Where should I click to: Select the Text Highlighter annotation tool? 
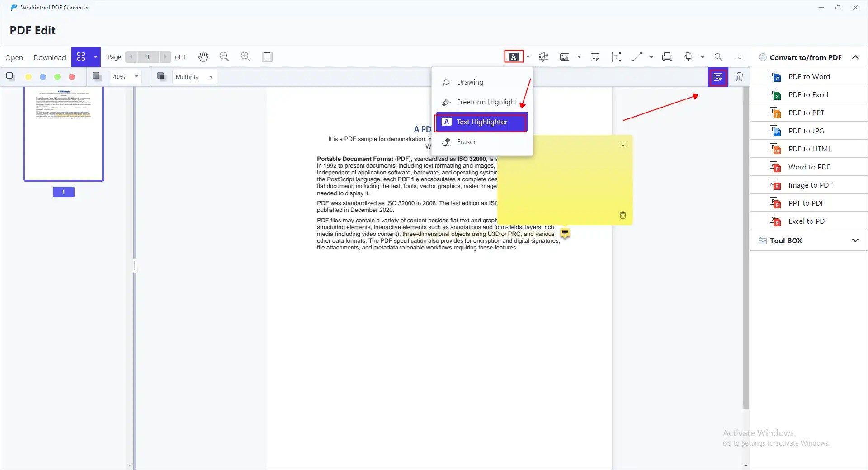[x=481, y=122]
